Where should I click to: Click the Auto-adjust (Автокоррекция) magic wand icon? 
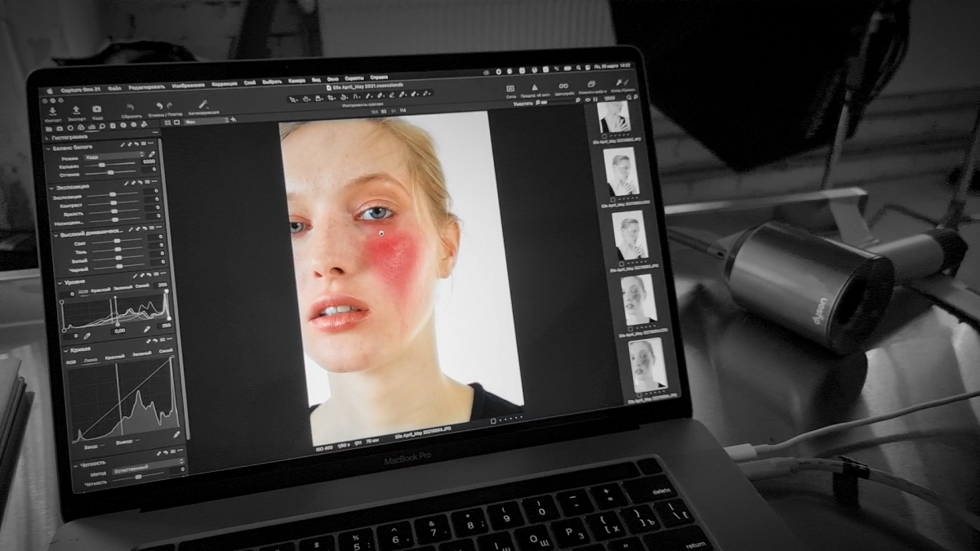tap(203, 105)
